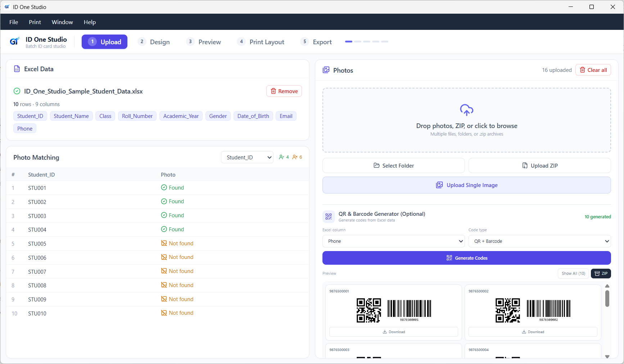Image resolution: width=624 pixels, height=364 pixels.
Task: Click the Date_of_Birth column tag
Action: (253, 116)
